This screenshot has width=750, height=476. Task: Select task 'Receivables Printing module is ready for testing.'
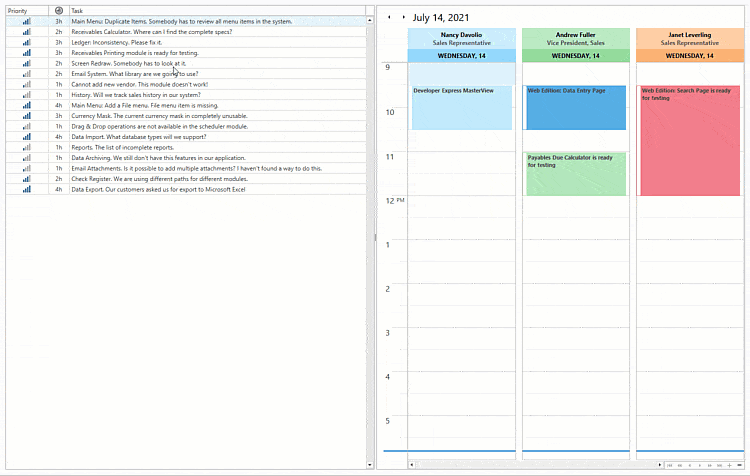coord(135,53)
